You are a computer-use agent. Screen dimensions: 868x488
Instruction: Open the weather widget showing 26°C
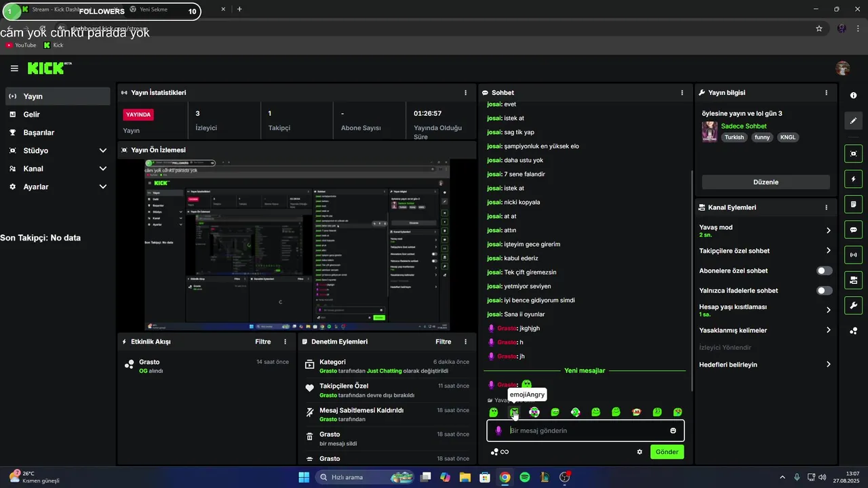tap(34, 477)
